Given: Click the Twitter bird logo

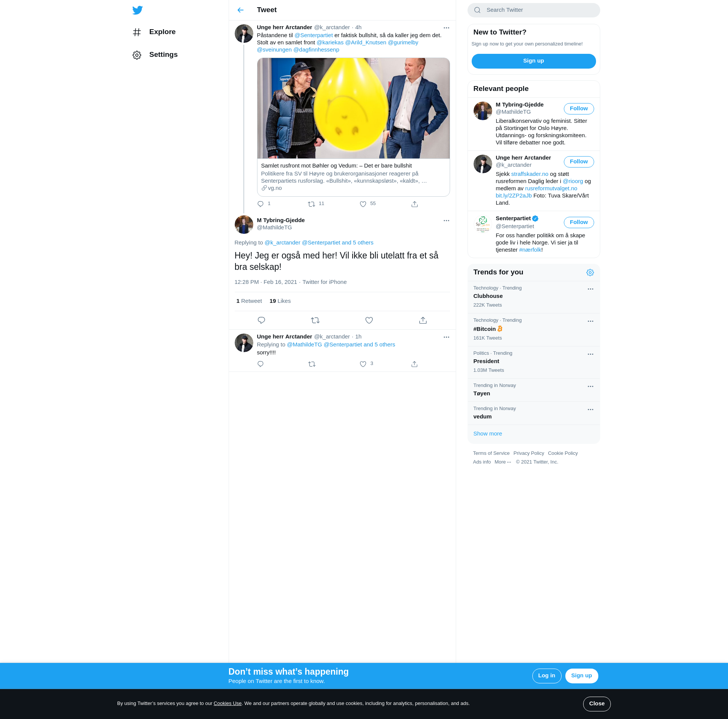Looking at the screenshot, I should [x=137, y=10].
